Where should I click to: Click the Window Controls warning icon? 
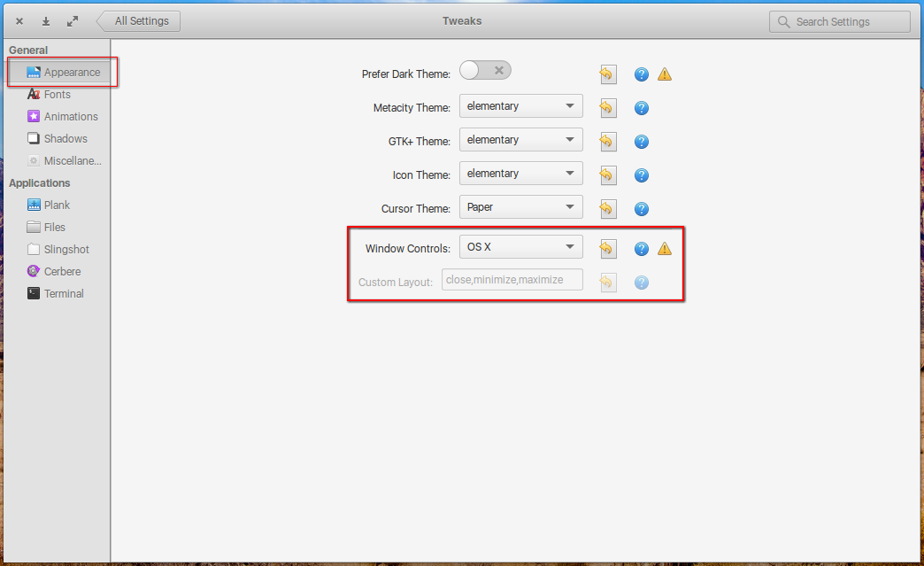pyautogui.click(x=665, y=249)
